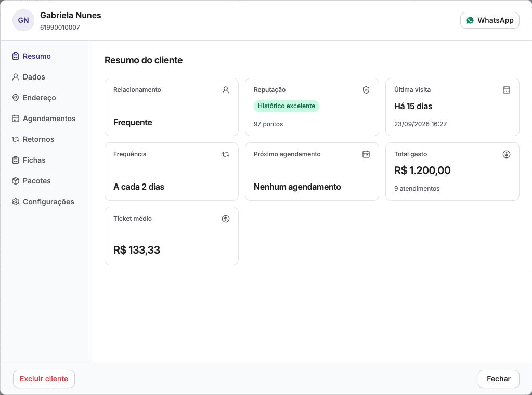Click the Ticket médio card label

133,219
